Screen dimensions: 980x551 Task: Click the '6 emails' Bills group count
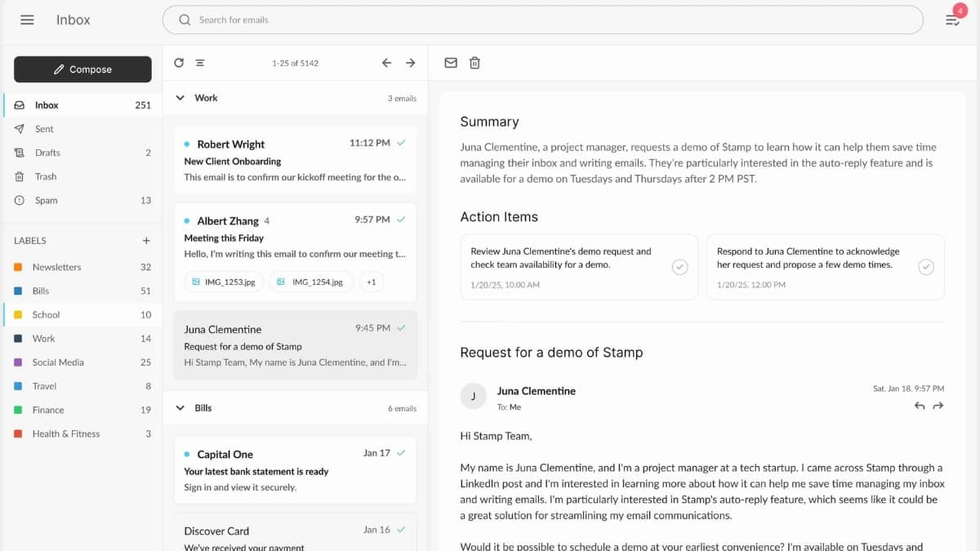pyautogui.click(x=402, y=408)
